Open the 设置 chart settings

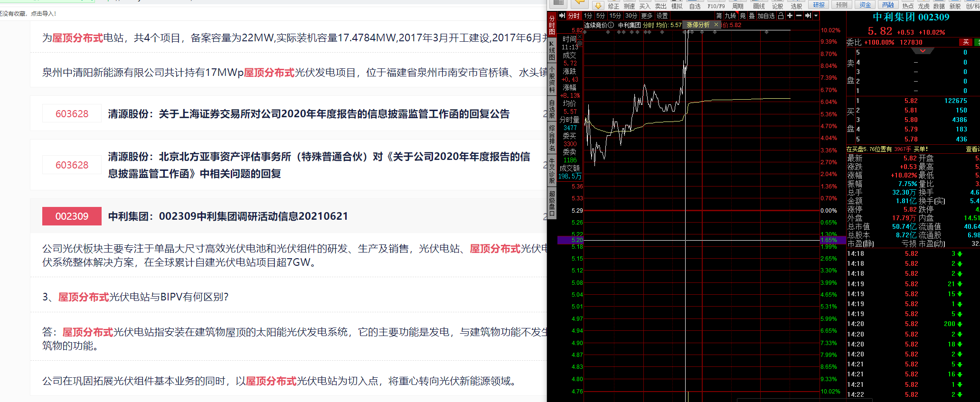tap(662, 16)
